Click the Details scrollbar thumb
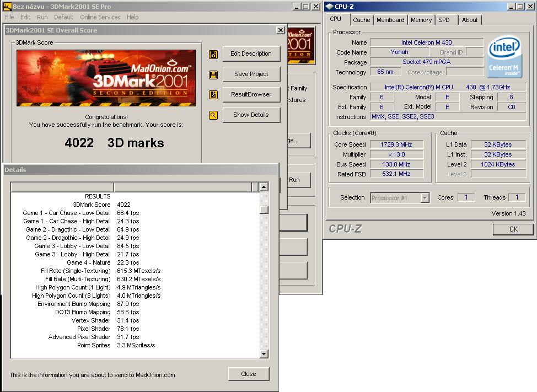The image size is (537, 392). point(264,209)
